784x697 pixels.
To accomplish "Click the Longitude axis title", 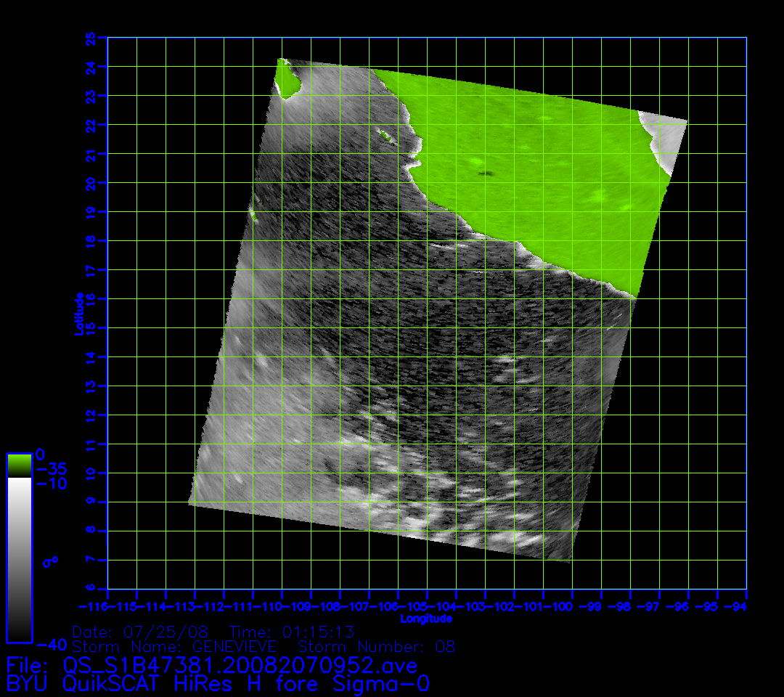I will 426,619.
